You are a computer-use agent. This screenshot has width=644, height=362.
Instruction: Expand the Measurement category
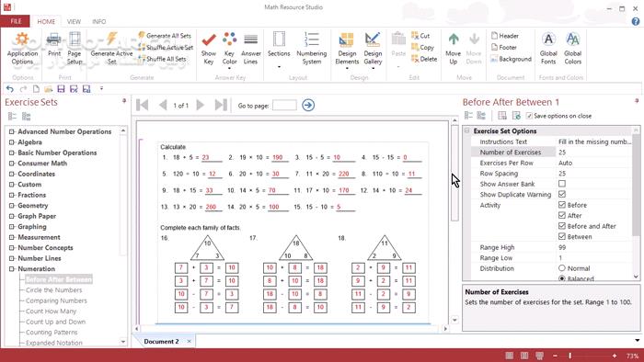point(11,237)
